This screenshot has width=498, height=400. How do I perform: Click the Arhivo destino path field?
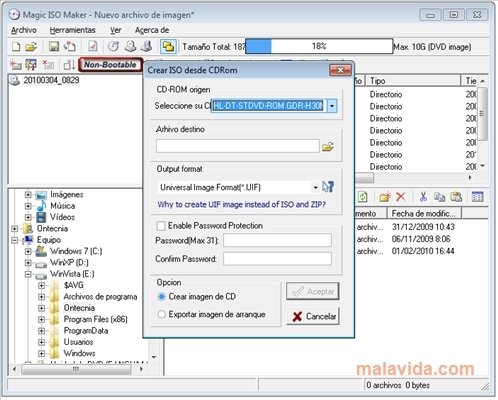point(237,146)
